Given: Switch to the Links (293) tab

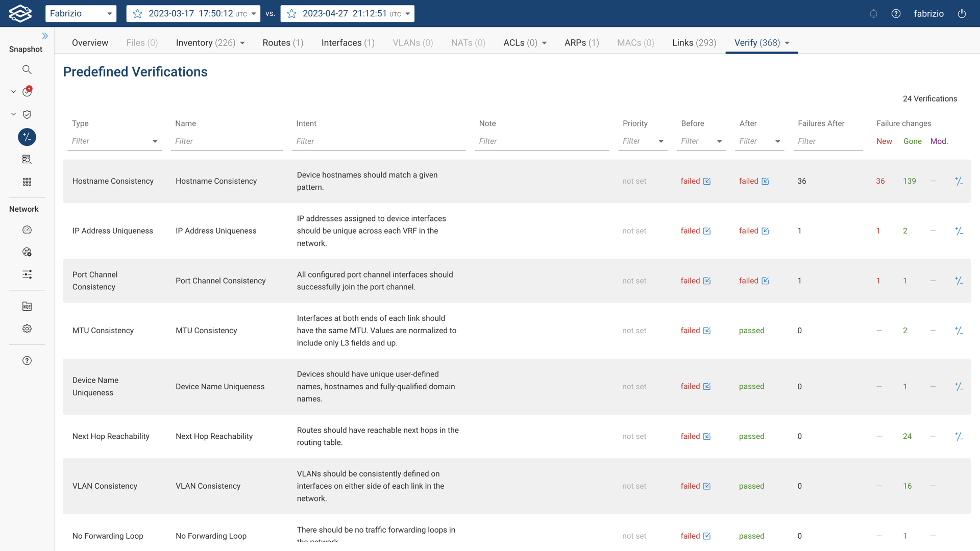Looking at the screenshot, I should click(x=694, y=43).
